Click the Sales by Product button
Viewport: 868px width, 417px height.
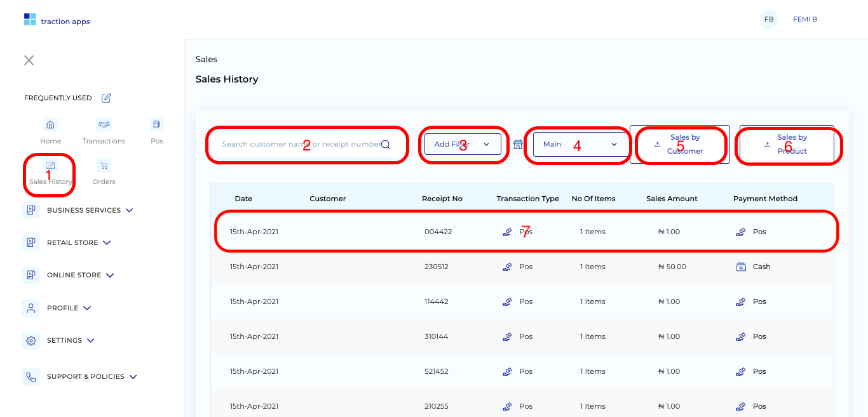pyautogui.click(x=787, y=145)
